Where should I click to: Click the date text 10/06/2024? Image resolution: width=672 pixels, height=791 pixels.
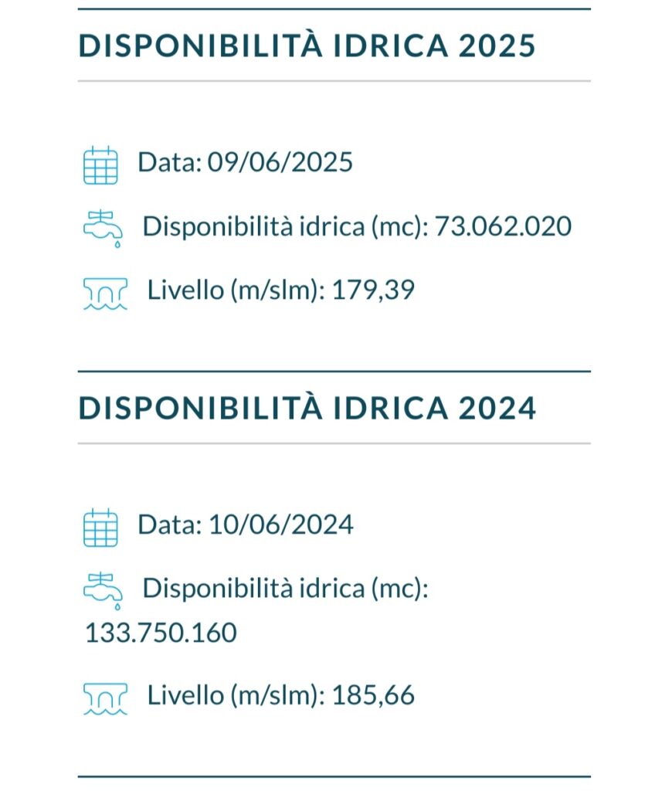point(280,525)
